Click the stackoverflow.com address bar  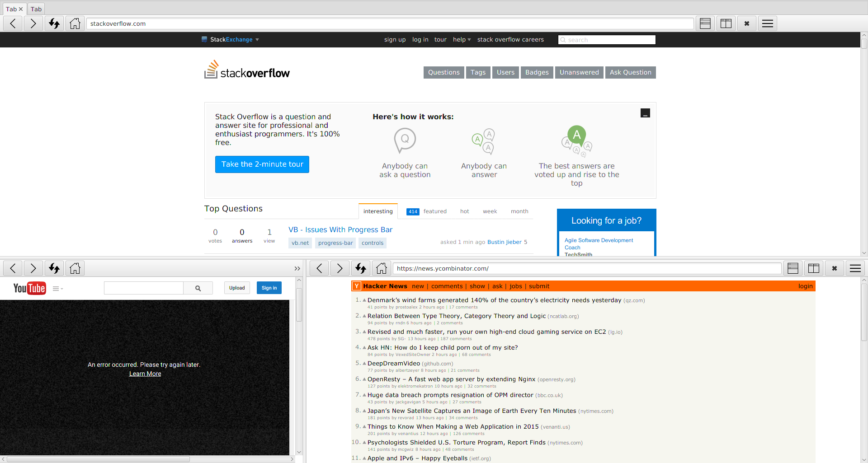click(390, 23)
